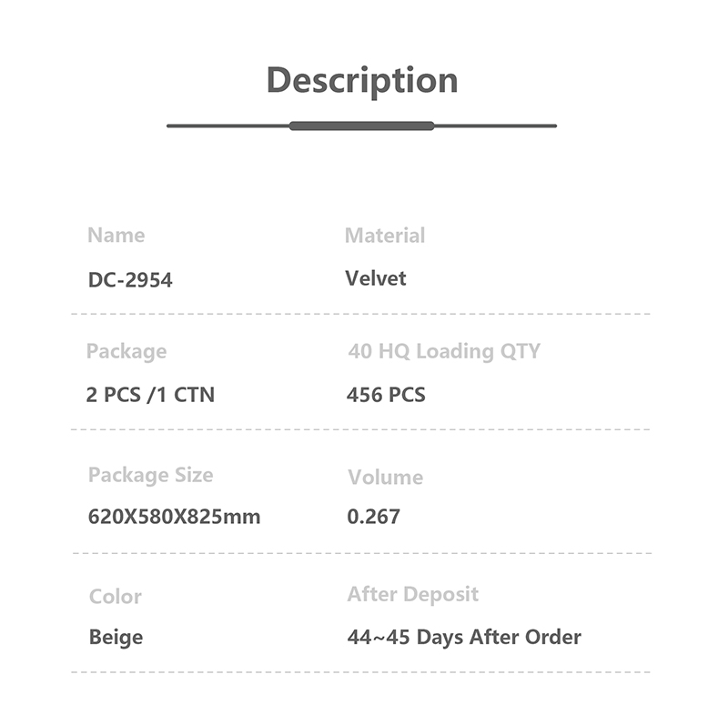The image size is (728, 725).
Task: Click the thick divider bar under Description
Action: [x=361, y=126]
